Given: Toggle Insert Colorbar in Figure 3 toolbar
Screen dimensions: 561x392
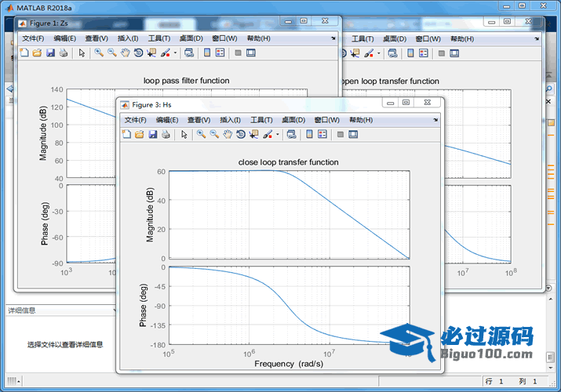Looking at the screenshot, I should coord(309,135).
